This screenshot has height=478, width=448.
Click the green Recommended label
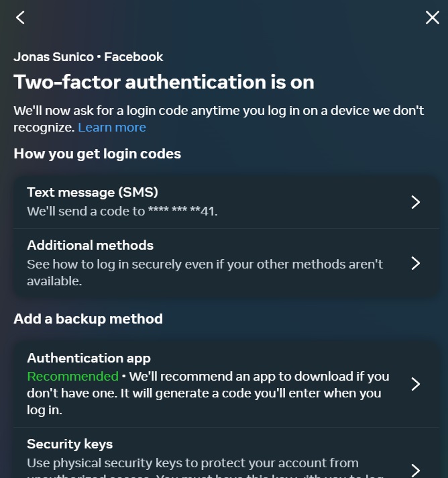coord(72,377)
